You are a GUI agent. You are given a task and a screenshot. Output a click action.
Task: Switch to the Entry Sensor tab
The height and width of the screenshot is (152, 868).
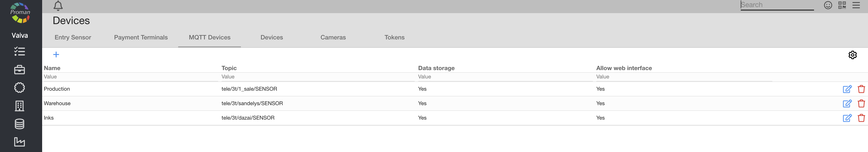[x=73, y=37]
